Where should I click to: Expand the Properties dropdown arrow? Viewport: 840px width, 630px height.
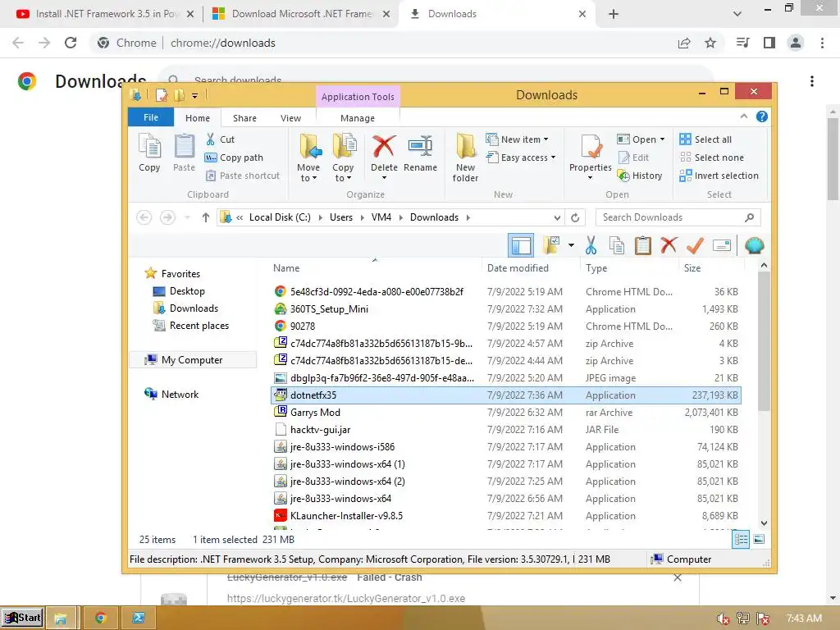(591, 178)
